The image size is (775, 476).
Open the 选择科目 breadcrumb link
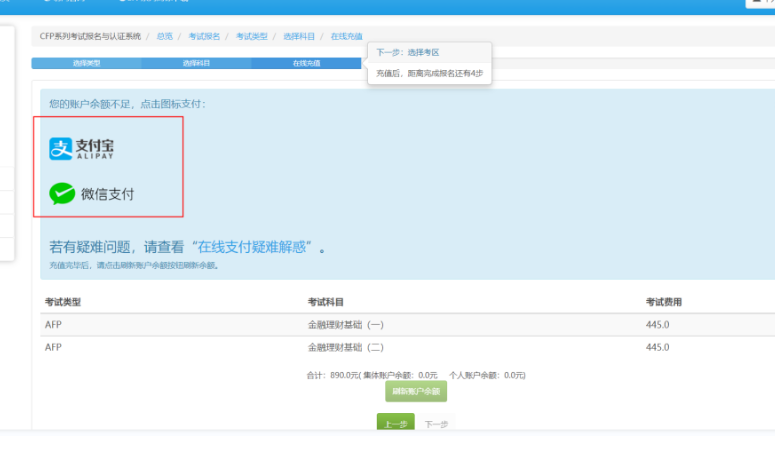tap(299, 36)
